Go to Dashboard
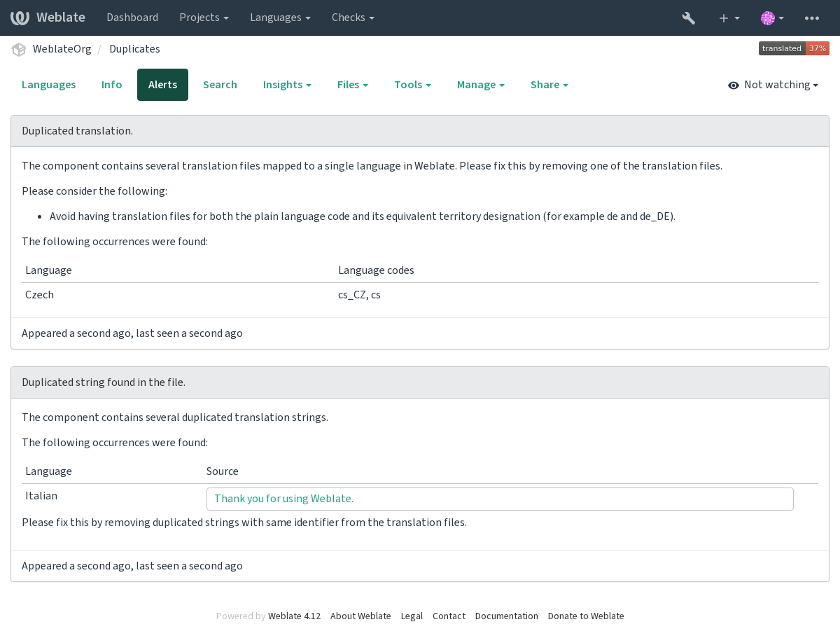Image resolution: width=840 pixels, height=643 pixels. [x=132, y=18]
